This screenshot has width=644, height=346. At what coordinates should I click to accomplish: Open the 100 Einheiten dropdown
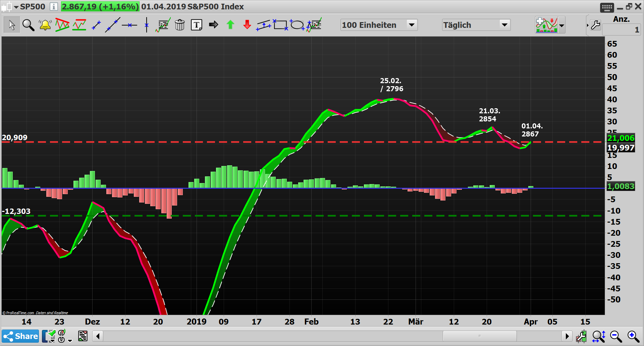pos(412,24)
